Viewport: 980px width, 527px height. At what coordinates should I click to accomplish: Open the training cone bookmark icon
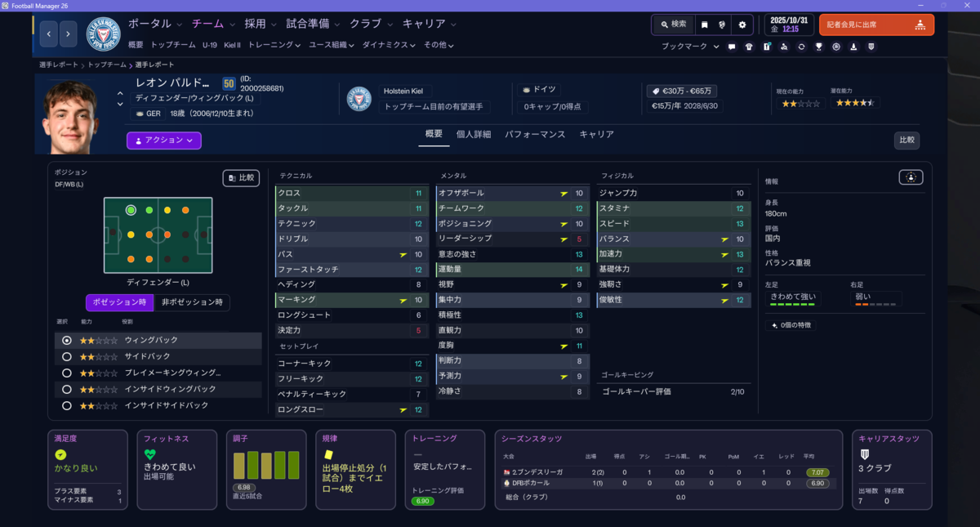click(x=853, y=47)
